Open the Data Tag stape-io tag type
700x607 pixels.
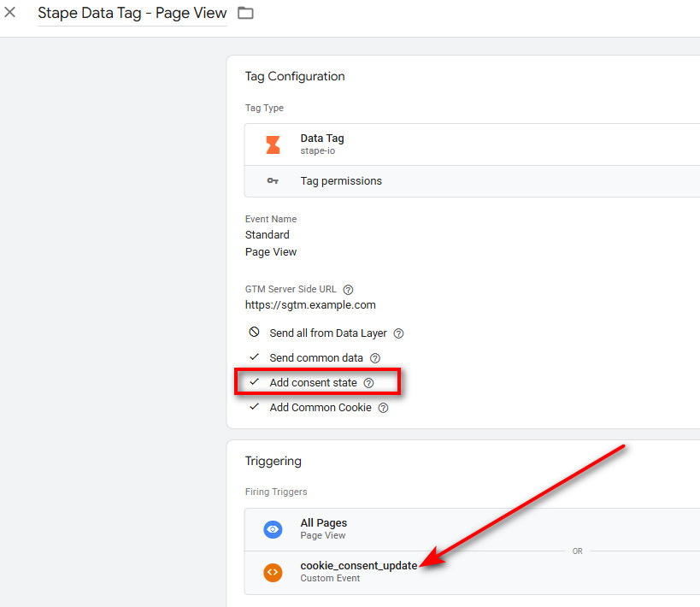[472, 144]
